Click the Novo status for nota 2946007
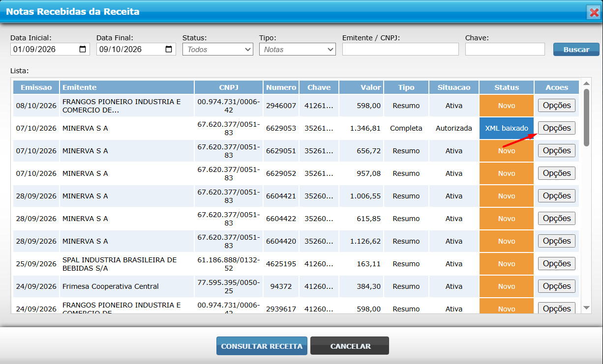 507,106
